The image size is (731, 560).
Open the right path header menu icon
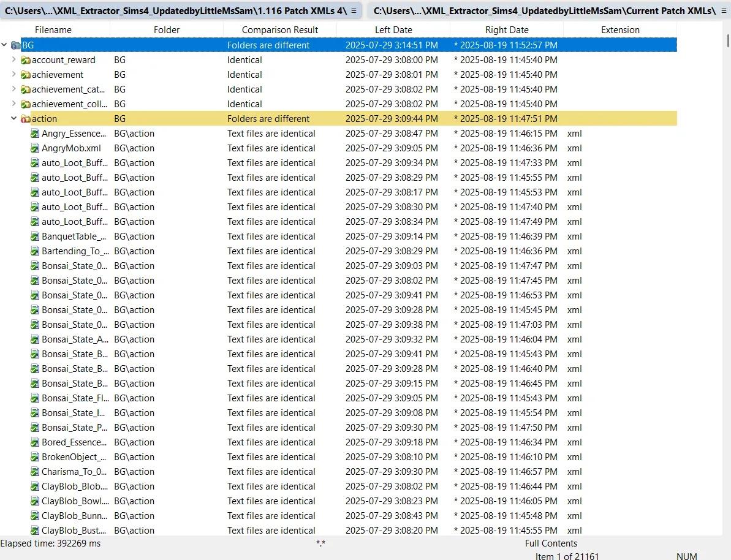click(x=724, y=10)
